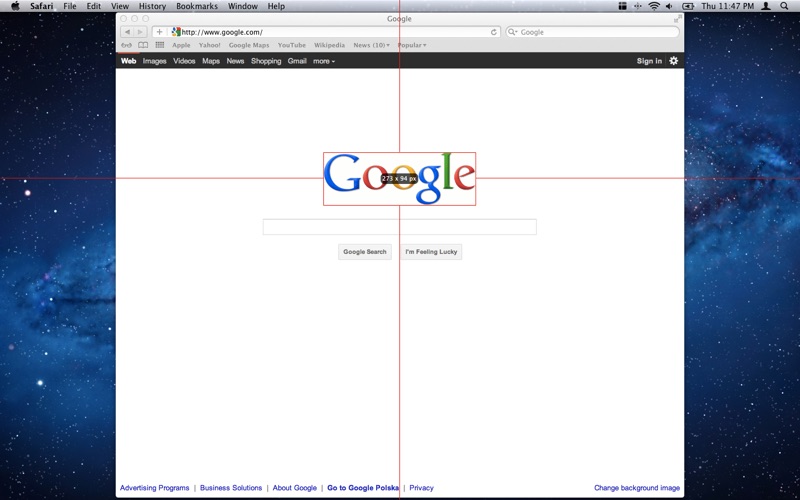
Task: Open the File menu
Action: click(70, 6)
